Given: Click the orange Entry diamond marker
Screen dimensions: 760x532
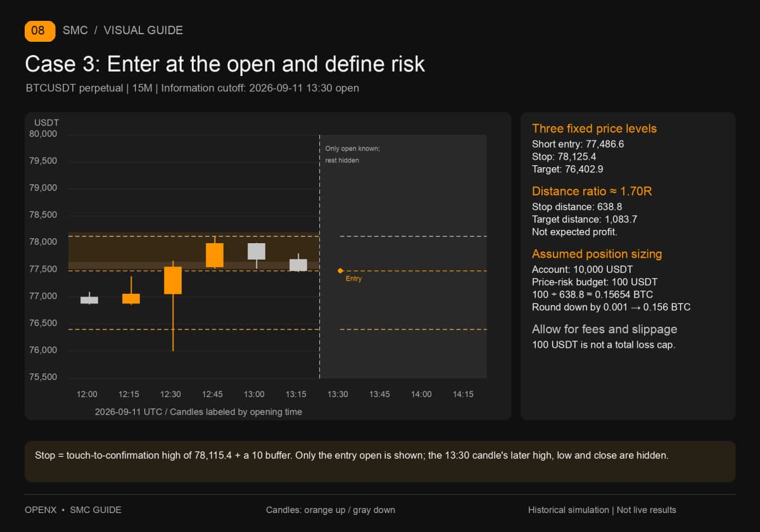Looking at the screenshot, I should point(340,270).
